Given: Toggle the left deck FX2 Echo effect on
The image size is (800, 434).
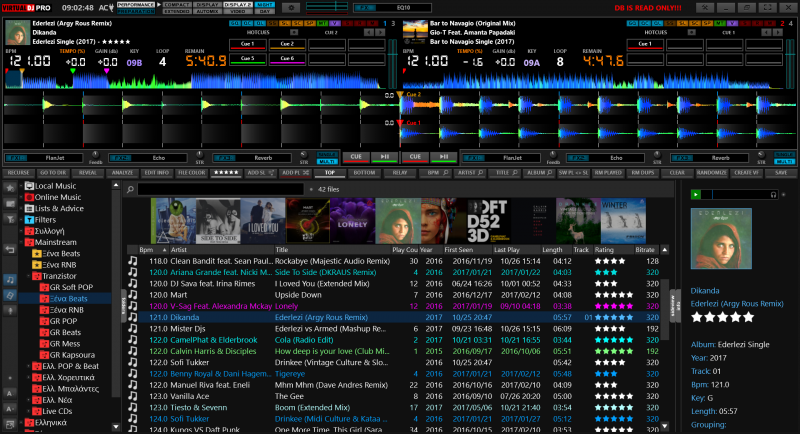Looking at the screenshot, I should click(x=119, y=158).
